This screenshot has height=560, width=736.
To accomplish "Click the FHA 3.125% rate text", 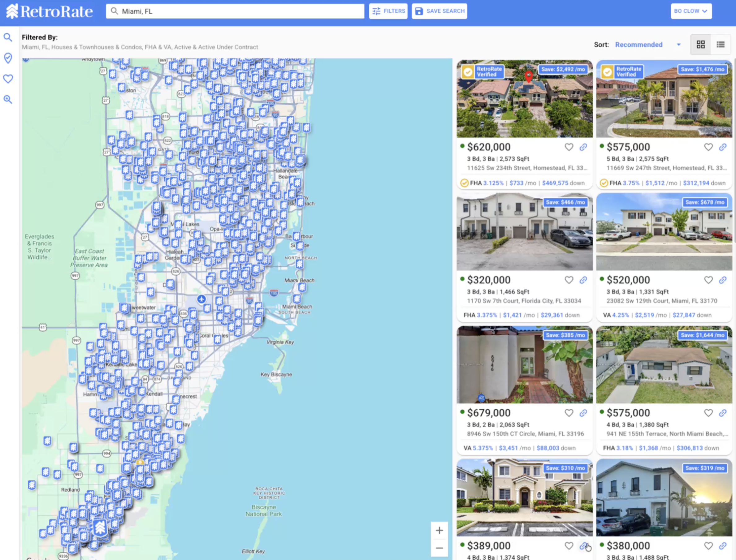I will pos(487,183).
